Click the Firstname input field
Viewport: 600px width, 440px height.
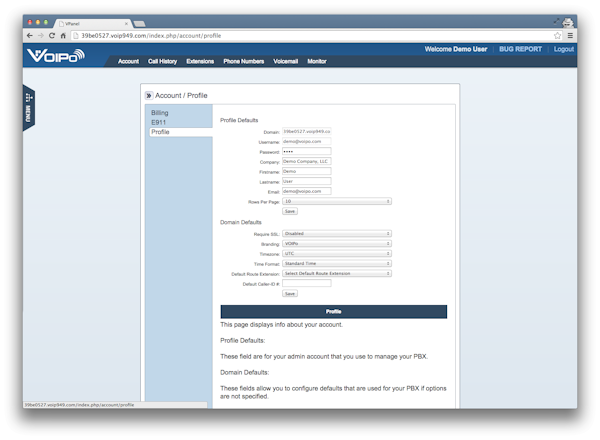307,171
